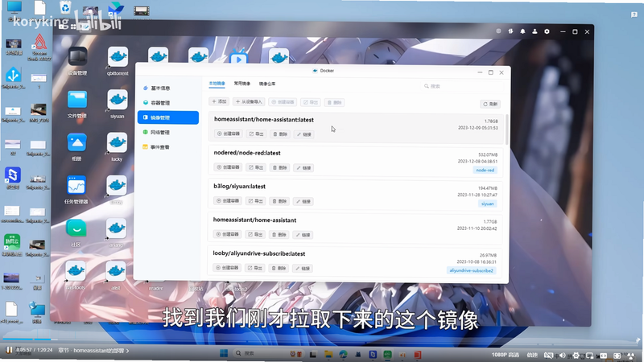Open the siyuan desktop shortcut
Viewport: 644px width, 362px height.
(117, 105)
